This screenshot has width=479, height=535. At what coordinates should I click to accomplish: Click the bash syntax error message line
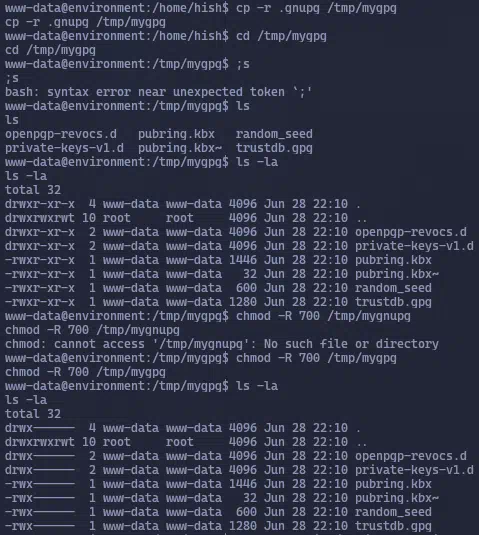tap(158, 92)
